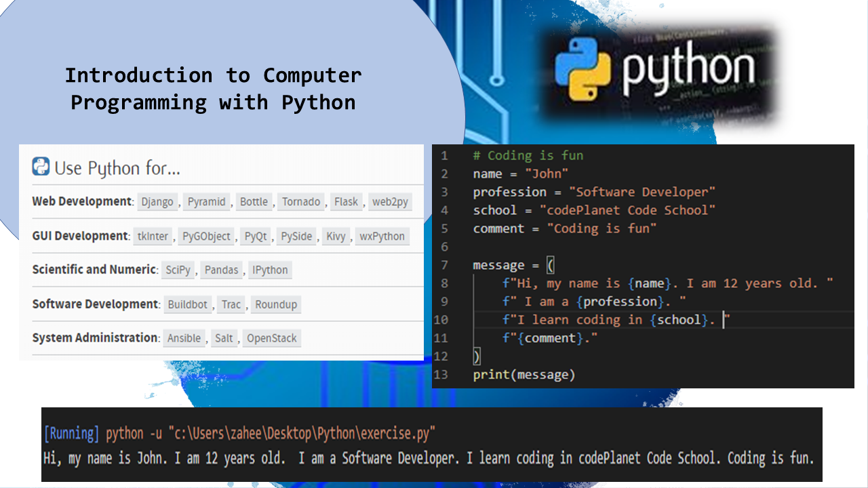This screenshot has height=488, width=868.
Task: Open the OpenStack tag
Action: tap(271, 338)
